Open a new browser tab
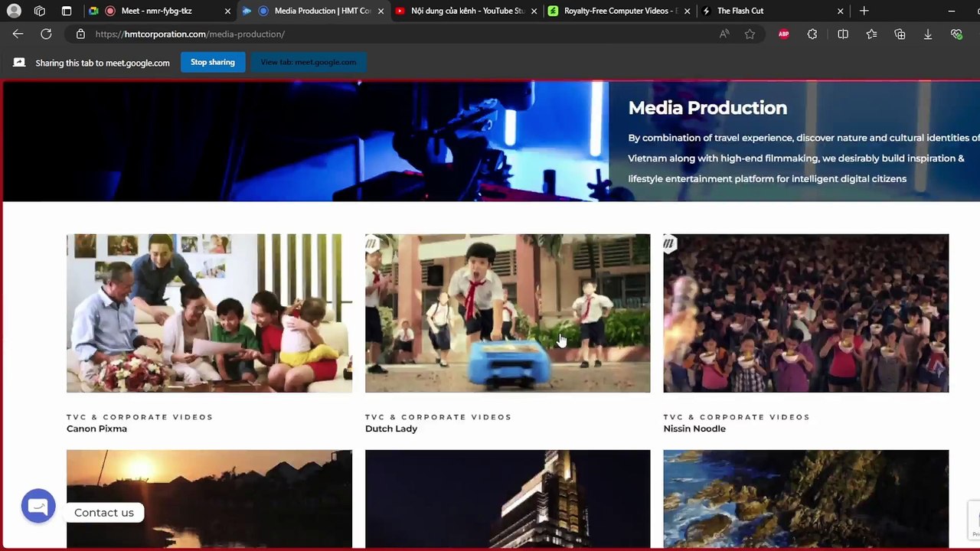This screenshot has width=980, height=551. pyautogui.click(x=864, y=11)
